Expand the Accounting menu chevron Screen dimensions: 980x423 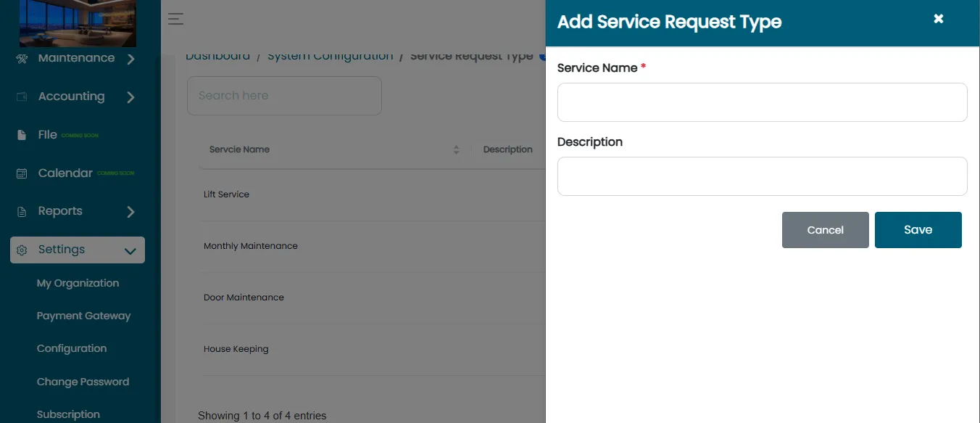pos(130,96)
